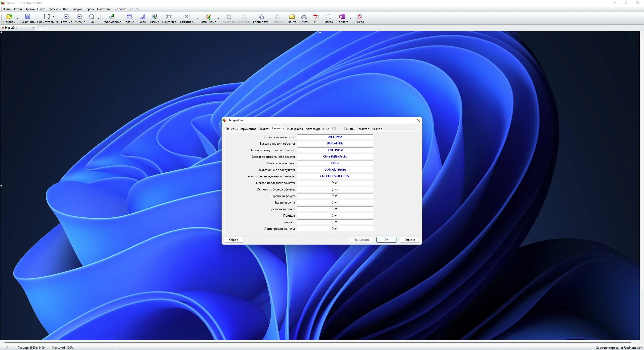Click the Крупнее zoom-in icon

point(66,17)
